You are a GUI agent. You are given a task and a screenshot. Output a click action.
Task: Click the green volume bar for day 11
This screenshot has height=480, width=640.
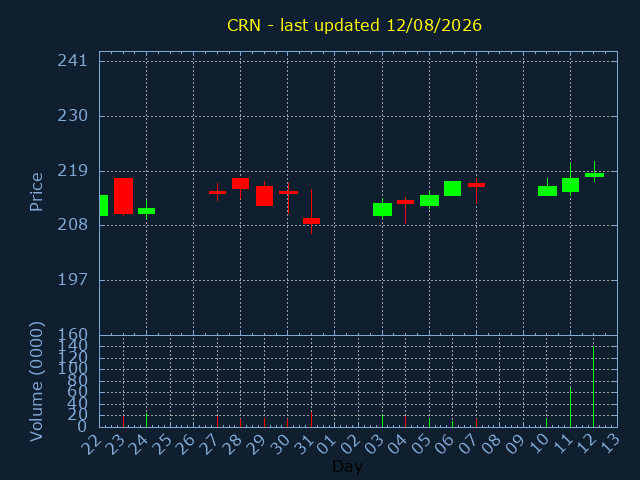[570, 407]
